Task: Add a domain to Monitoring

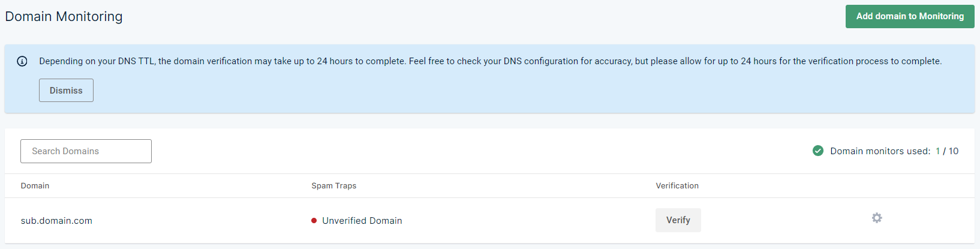Action: pos(910,16)
